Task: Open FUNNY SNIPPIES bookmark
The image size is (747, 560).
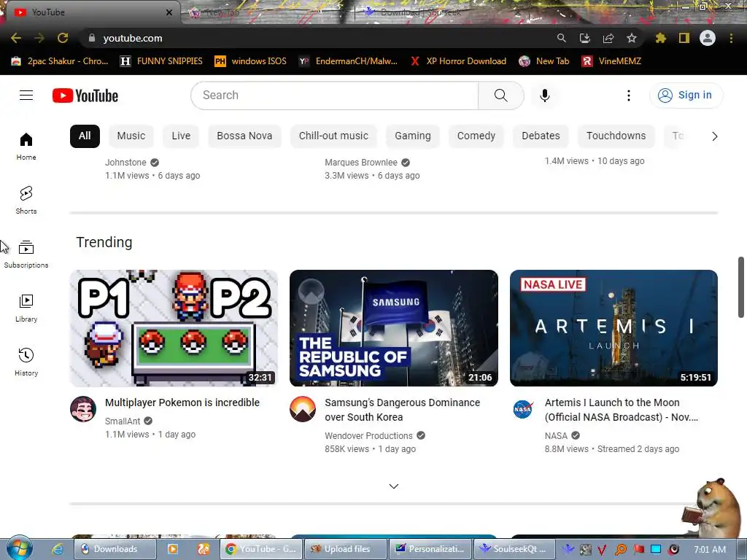Action: (x=161, y=61)
